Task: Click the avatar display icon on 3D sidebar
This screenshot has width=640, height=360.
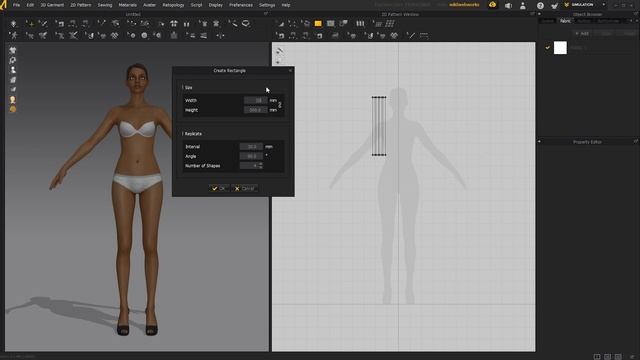Action: tap(13, 70)
